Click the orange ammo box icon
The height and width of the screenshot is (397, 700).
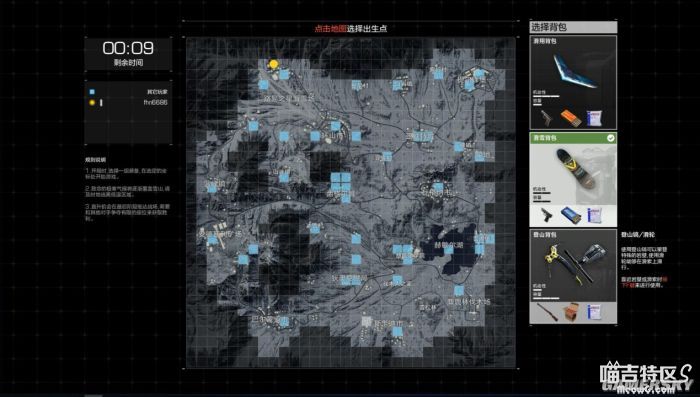tap(571, 118)
